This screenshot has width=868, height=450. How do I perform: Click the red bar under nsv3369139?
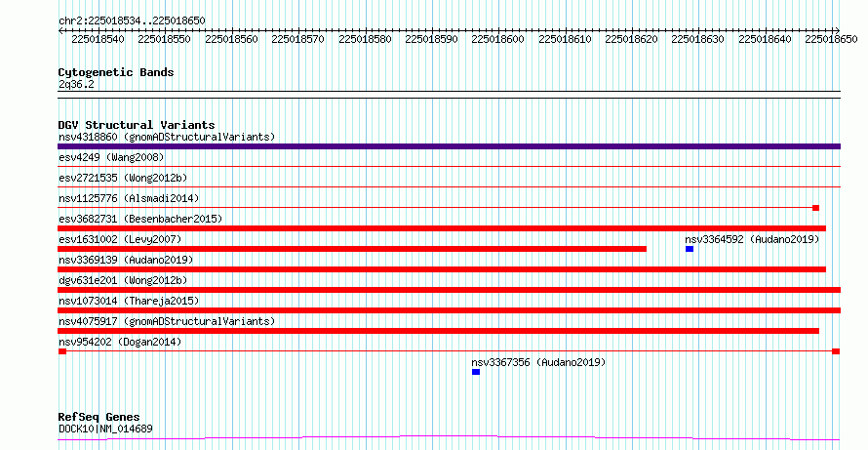tap(442, 269)
